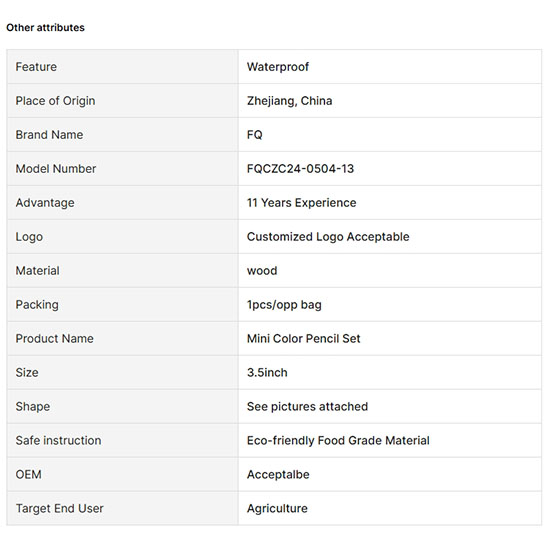Click the FQ brand value
The image size is (550, 550).
tap(255, 135)
